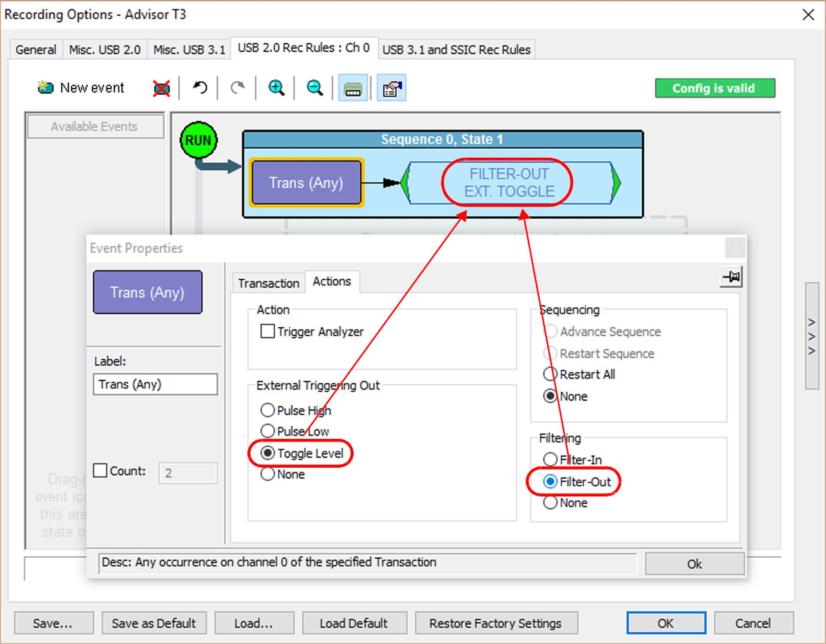Pin the Event Properties panel
This screenshot has height=644, width=826.
click(731, 277)
